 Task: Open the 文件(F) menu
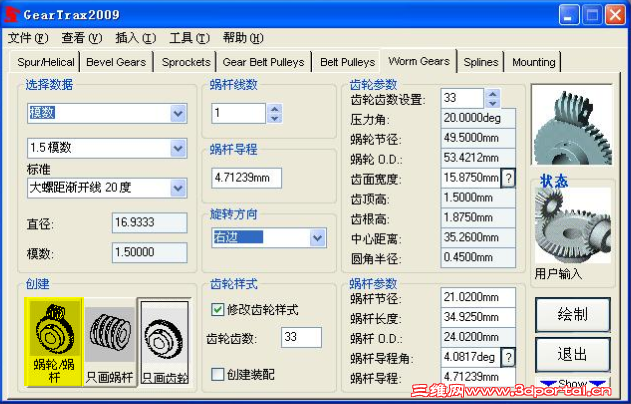pyautogui.click(x=28, y=38)
